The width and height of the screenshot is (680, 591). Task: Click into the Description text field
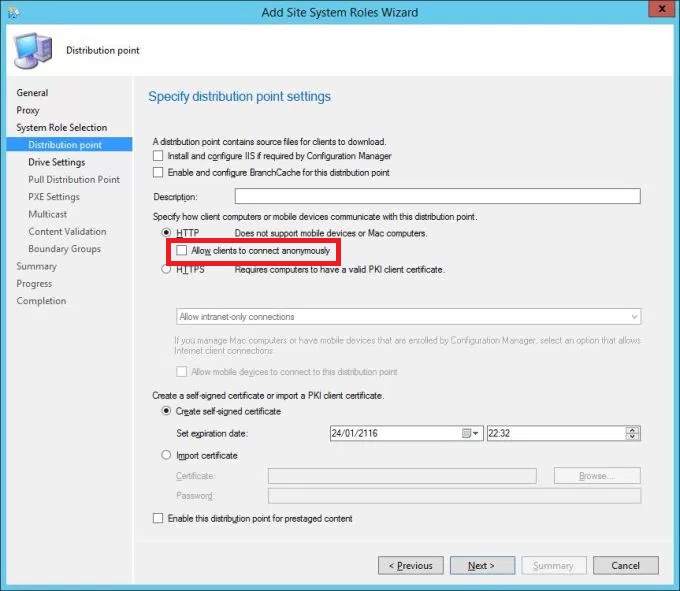pyautogui.click(x=437, y=196)
